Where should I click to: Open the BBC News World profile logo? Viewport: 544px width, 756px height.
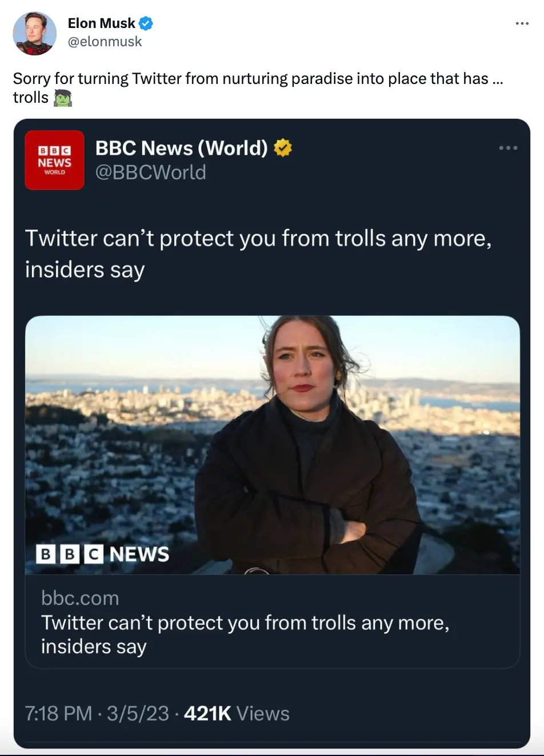54,160
